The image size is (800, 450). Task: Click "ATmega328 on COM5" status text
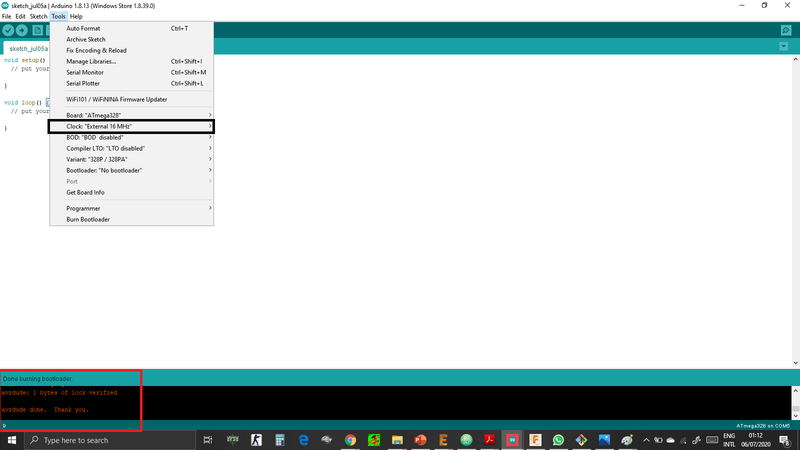coord(763,426)
